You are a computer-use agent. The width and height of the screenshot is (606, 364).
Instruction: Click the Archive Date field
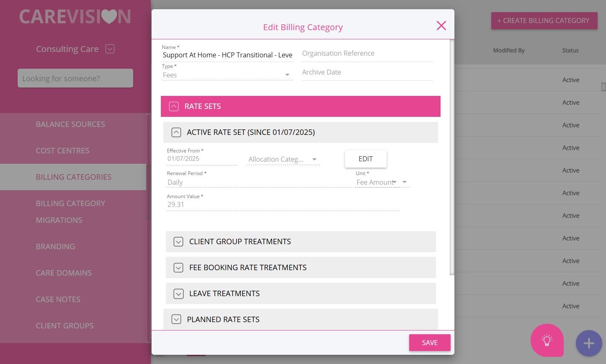tap(367, 72)
